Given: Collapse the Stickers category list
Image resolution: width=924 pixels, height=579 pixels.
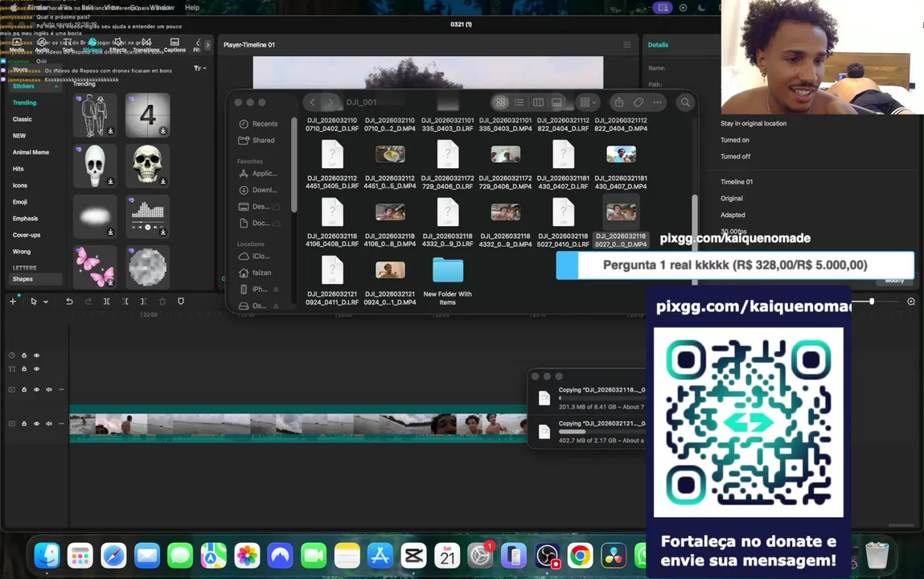Looking at the screenshot, I should [x=56, y=87].
